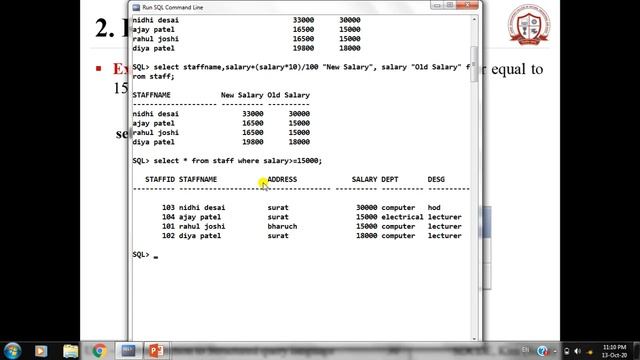The width and height of the screenshot is (640, 360).
Task: Switch to the SQL Command Line taskbar button
Action: (128, 351)
